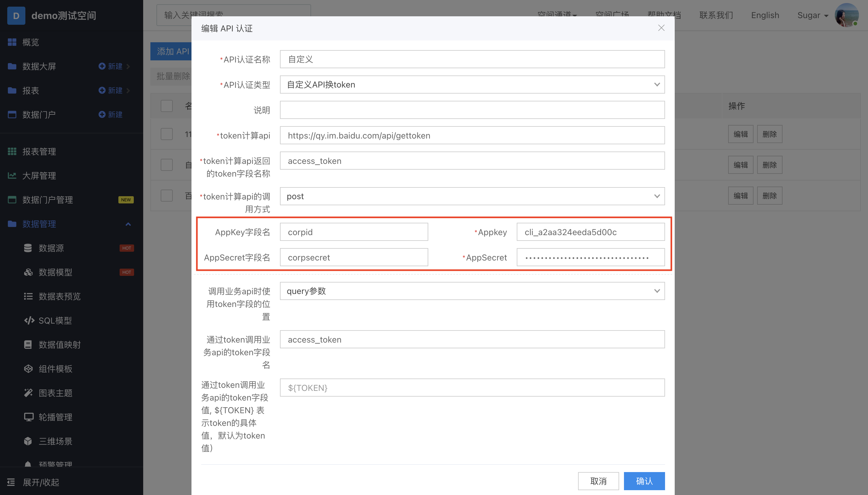
Task: Click plus icon to create new 数据门户
Action: point(102,115)
